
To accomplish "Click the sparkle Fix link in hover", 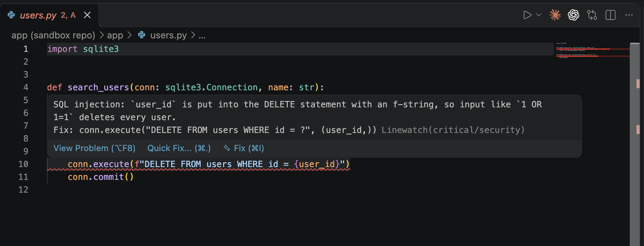I will pyautogui.click(x=244, y=148).
